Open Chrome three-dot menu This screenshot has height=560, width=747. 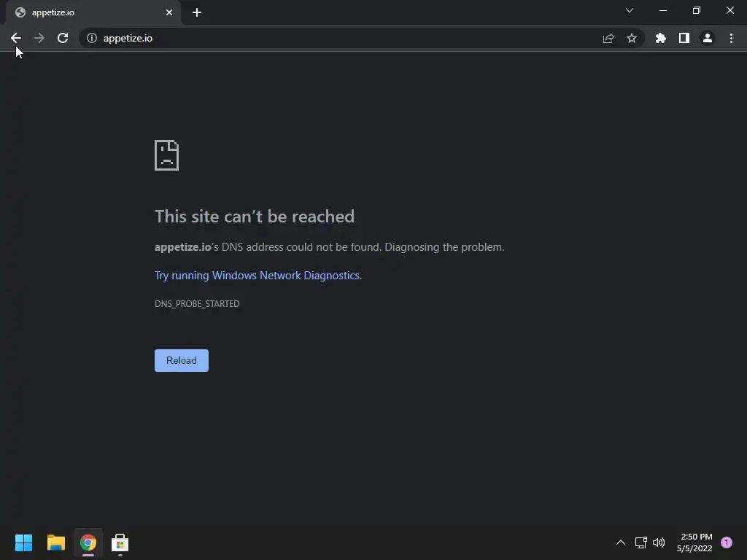(x=731, y=38)
